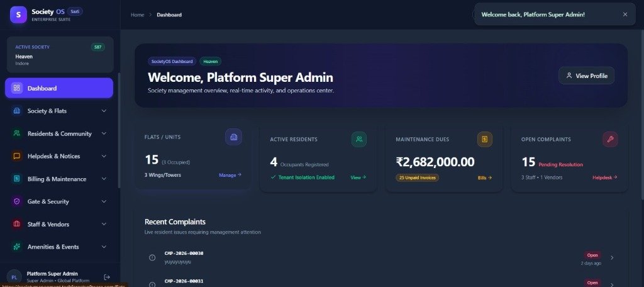Click the Manage link on Flats card
This screenshot has width=644, height=287.
pyautogui.click(x=230, y=175)
